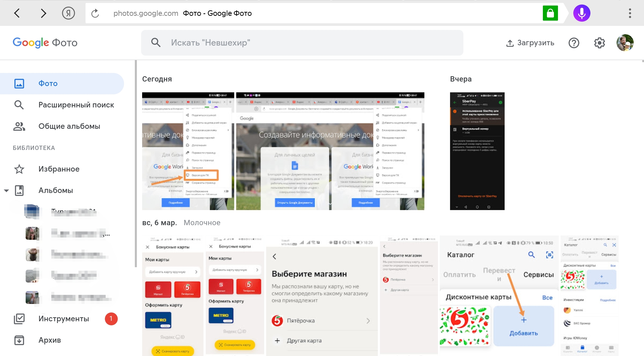The image size is (644, 356).
Task: Open the Альбомы section label
Action: pos(56,190)
